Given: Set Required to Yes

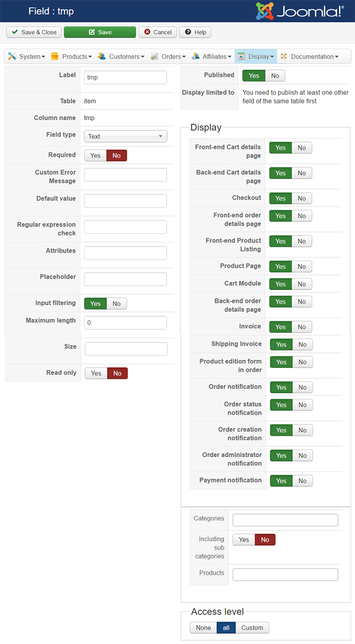Looking at the screenshot, I should pyautogui.click(x=95, y=156).
